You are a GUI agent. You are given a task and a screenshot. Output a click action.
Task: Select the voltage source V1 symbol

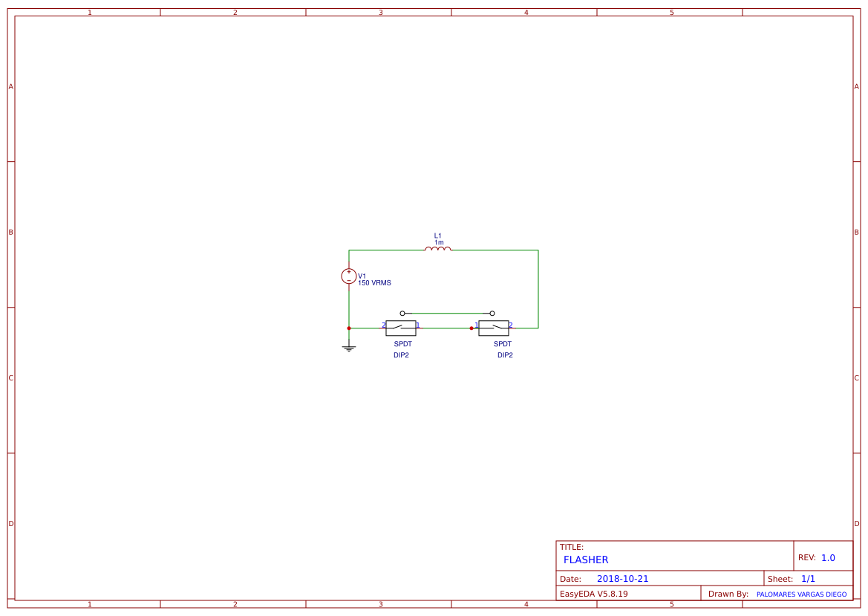pyautogui.click(x=349, y=276)
